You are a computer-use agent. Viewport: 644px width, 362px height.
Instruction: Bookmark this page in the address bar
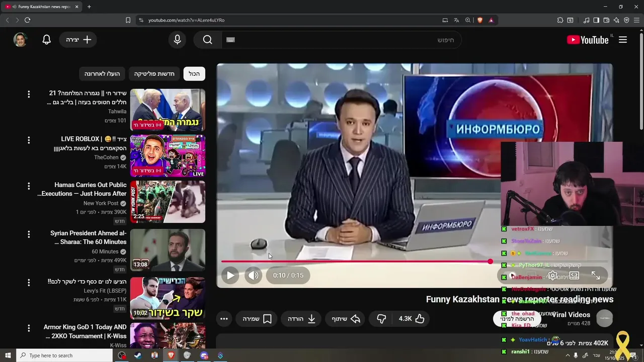(x=128, y=20)
